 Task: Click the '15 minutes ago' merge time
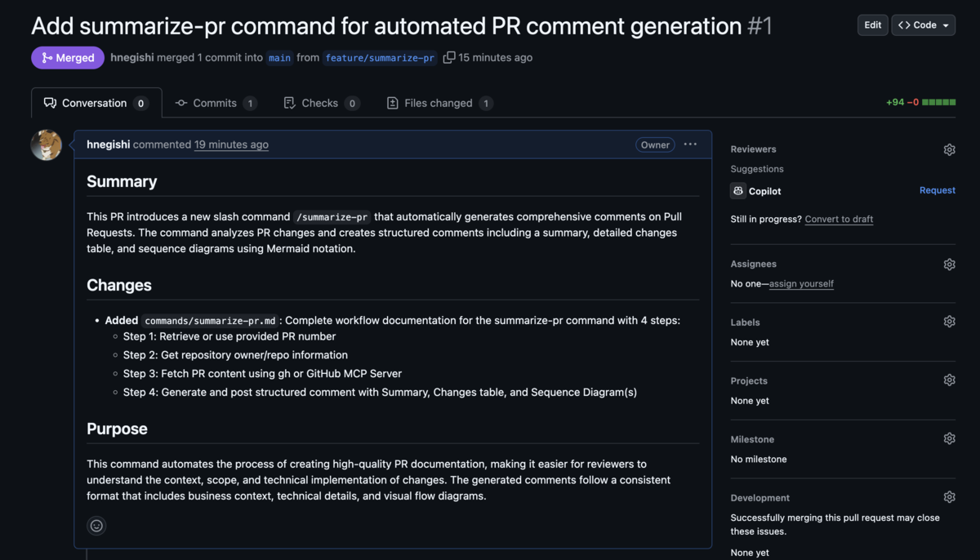click(x=495, y=58)
